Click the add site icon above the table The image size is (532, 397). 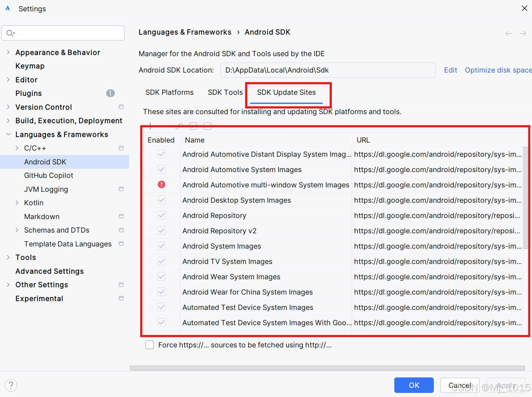pos(150,126)
